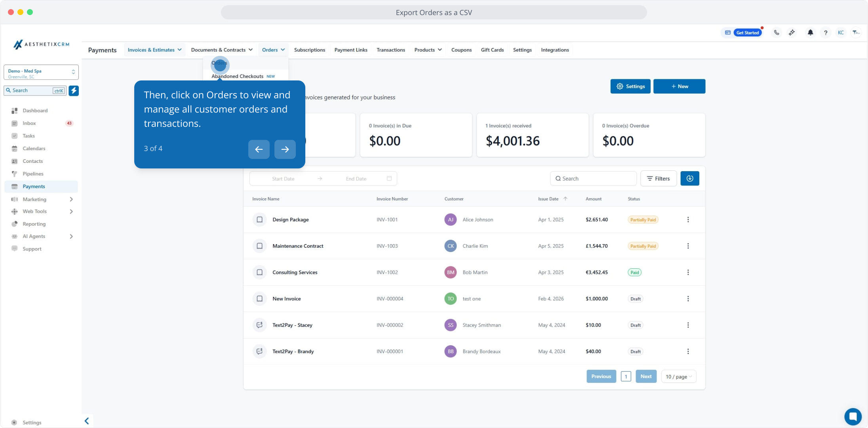
Task: Expand the Marketing sidebar section
Action: tap(71, 199)
